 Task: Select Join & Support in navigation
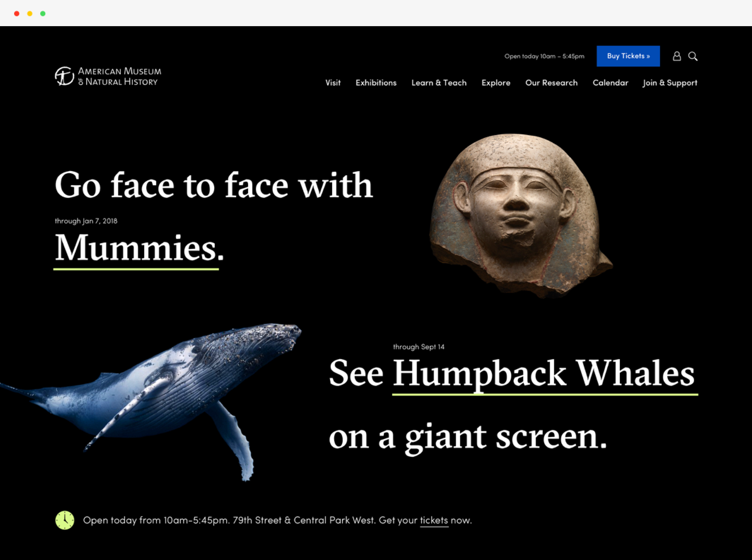click(670, 83)
